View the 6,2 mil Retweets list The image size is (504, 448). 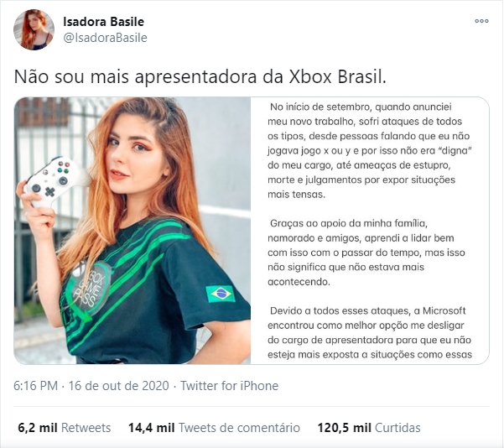(x=65, y=428)
